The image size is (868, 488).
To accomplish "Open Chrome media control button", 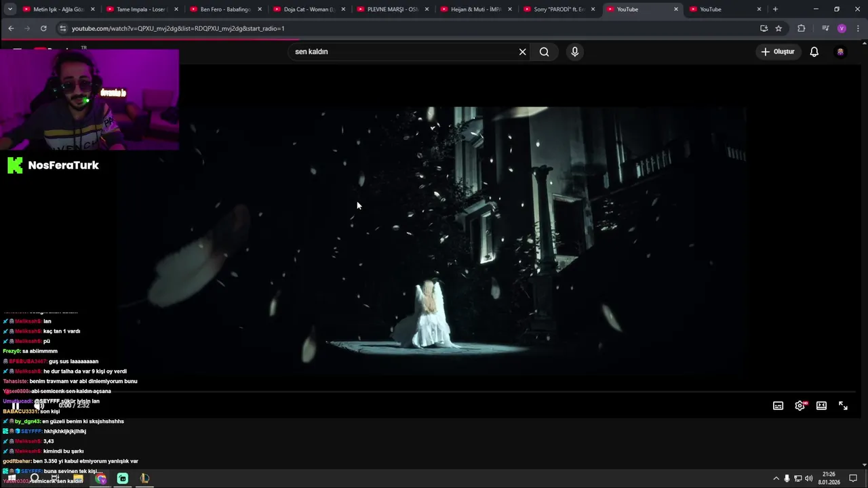I will [x=825, y=28].
